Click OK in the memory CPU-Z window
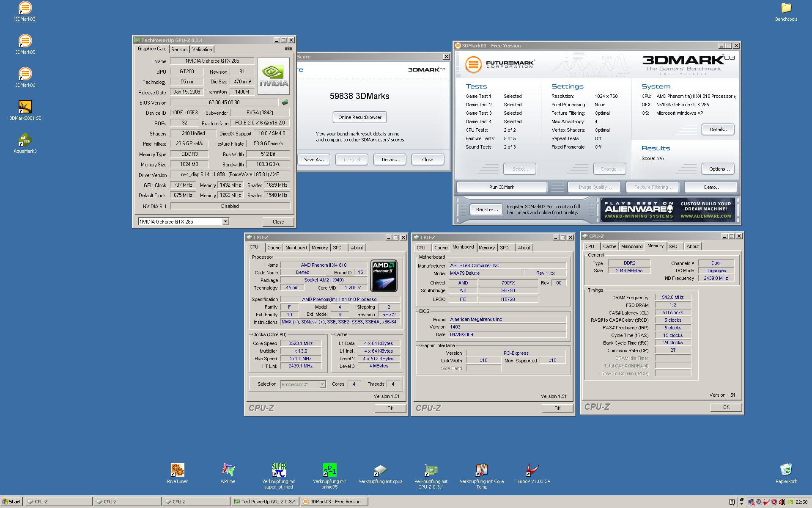This screenshot has width=812, height=508. (726, 407)
